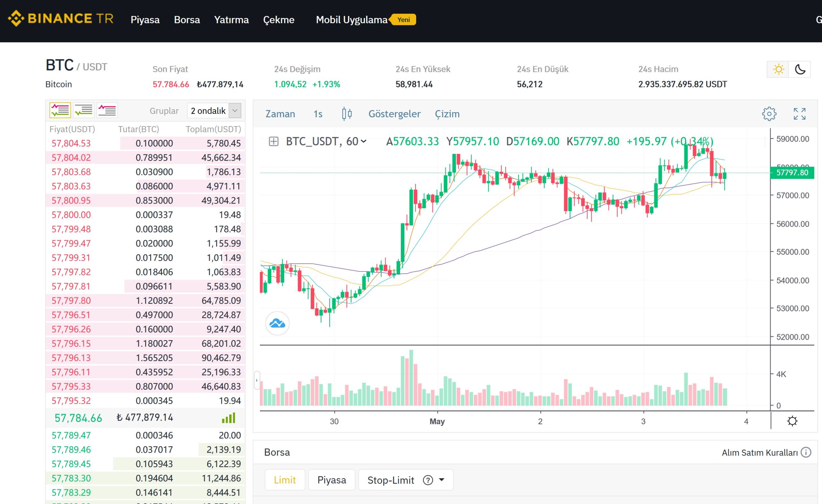This screenshot has width=822, height=504.
Task: Open candlestick chart type selector
Action: click(346, 114)
